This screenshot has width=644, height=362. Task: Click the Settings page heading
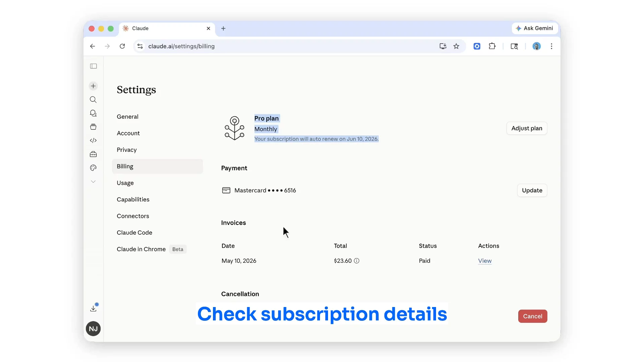click(136, 90)
